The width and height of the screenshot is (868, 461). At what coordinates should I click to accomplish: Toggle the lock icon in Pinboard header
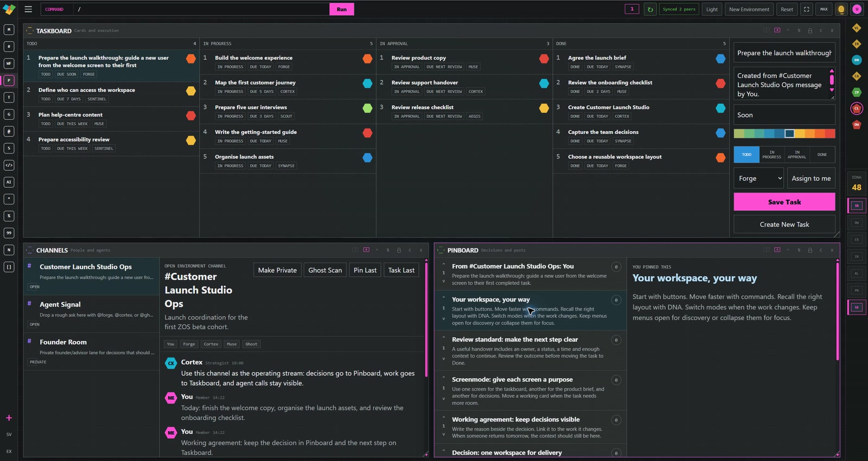(x=810, y=250)
